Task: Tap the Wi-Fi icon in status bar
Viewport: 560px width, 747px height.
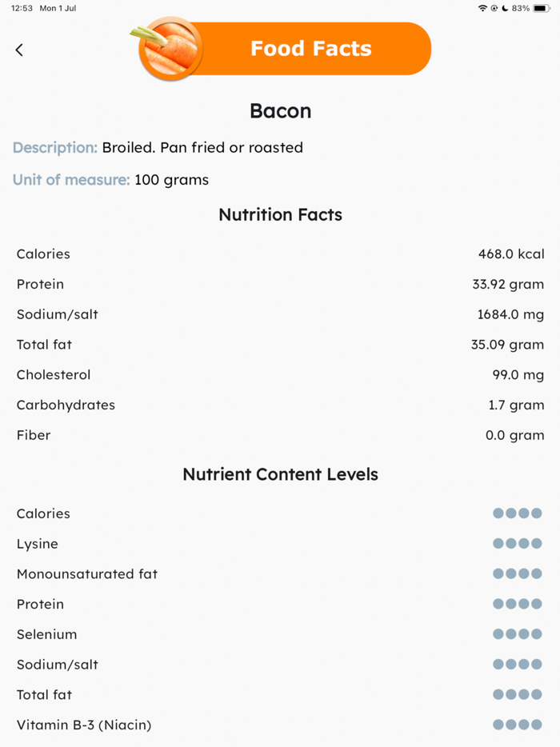Action: pyautogui.click(x=482, y=8)
